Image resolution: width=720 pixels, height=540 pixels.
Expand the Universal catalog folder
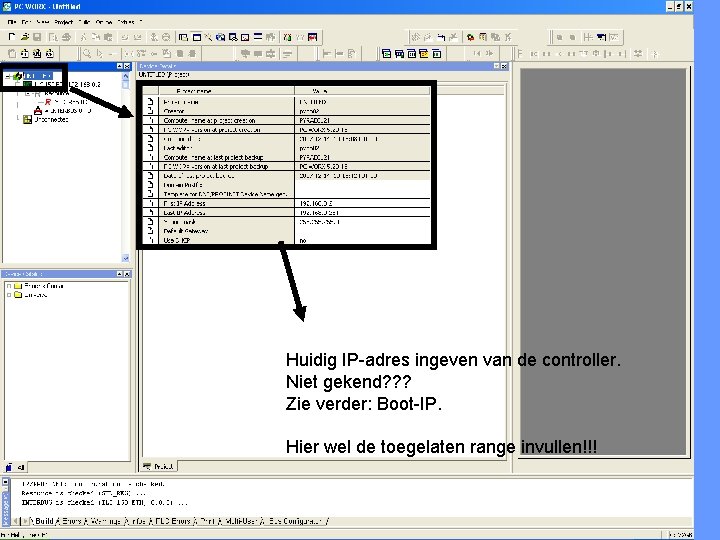9,295
